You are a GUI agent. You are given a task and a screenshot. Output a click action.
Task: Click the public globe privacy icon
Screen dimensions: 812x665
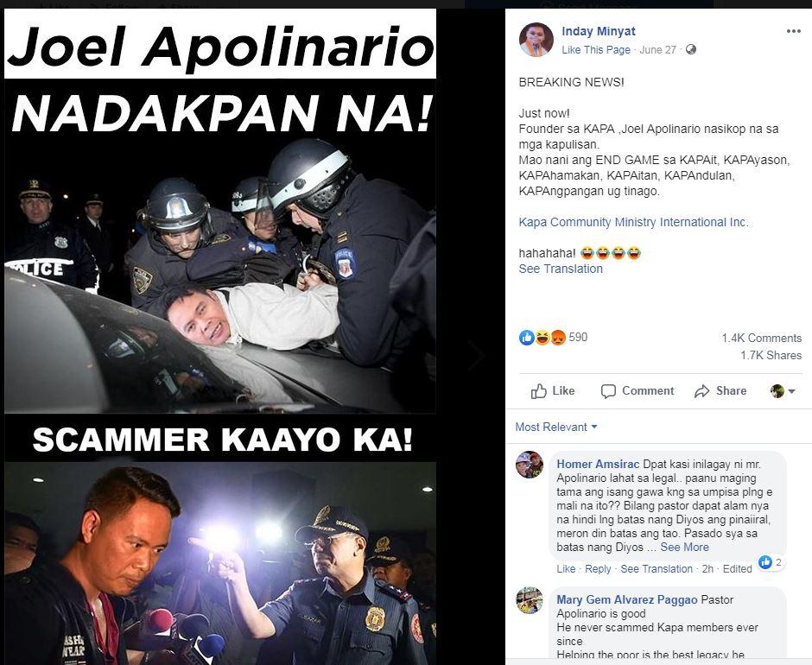691,50
